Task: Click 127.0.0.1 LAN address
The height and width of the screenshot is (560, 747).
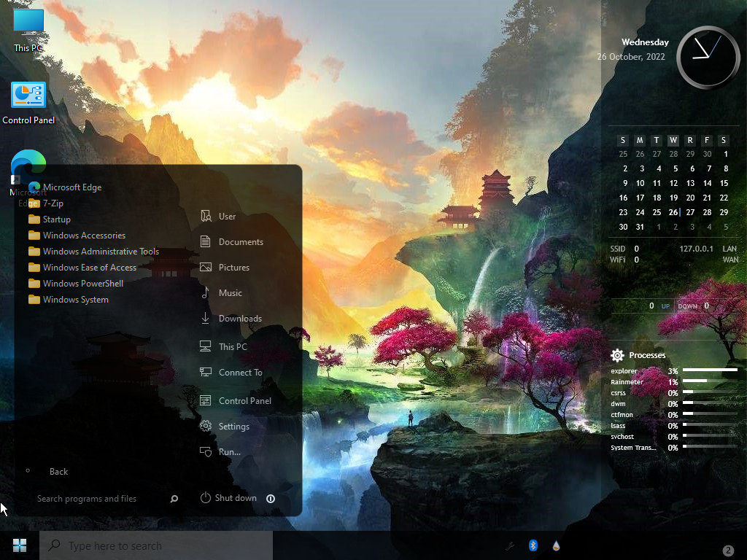Action: click(x=696, y=249)
